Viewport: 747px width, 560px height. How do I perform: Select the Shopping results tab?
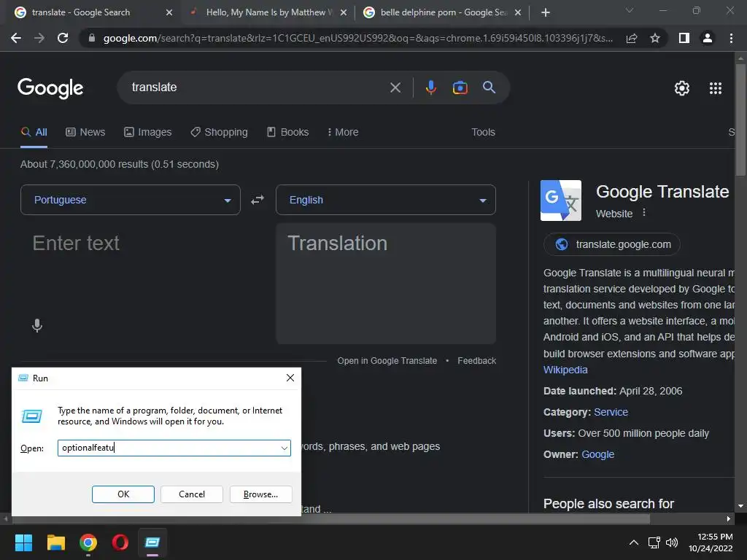[219, 132]
